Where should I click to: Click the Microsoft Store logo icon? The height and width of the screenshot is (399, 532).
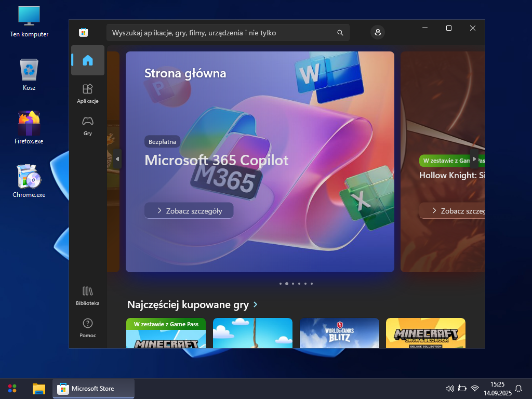(83, 33)
